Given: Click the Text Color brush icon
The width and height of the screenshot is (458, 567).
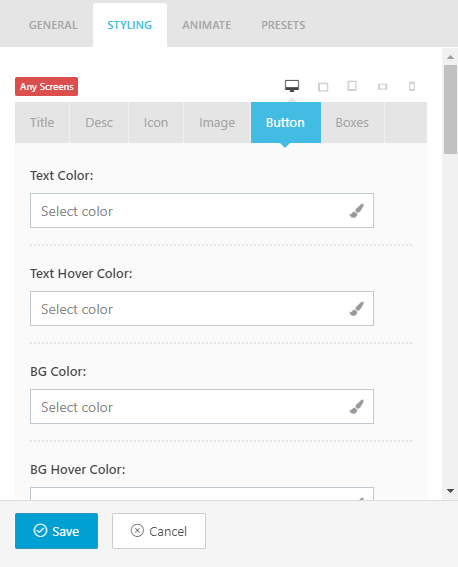Looking at the screenshot, I should click(x=356, y=211).
